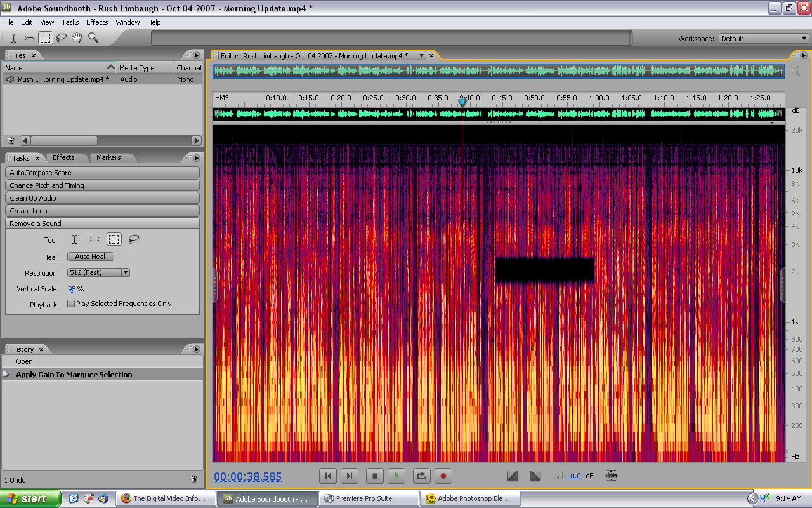The width and height of the screenshot is (812, 508).
Task: Click the trash icon in the Files panel
Action: 10,140
